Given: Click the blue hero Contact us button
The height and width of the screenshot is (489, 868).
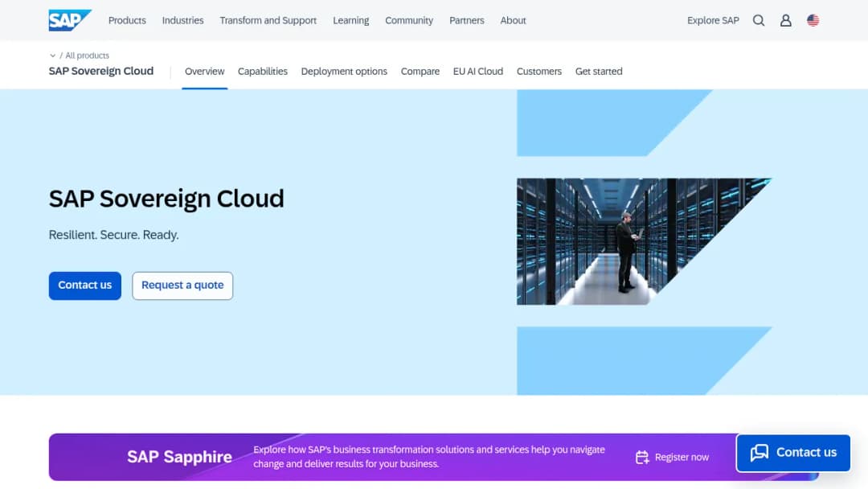Looking at the screenshot, I should [84, 286].
